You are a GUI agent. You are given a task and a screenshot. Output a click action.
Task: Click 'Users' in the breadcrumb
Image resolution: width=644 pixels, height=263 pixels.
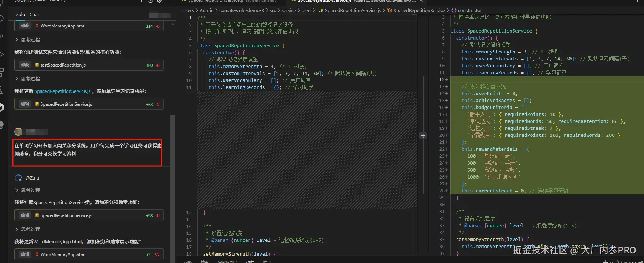(188, 11)
